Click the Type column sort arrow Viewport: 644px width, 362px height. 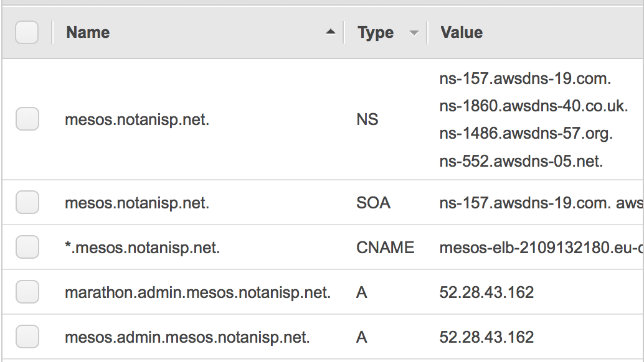click(x=414, y=33)
